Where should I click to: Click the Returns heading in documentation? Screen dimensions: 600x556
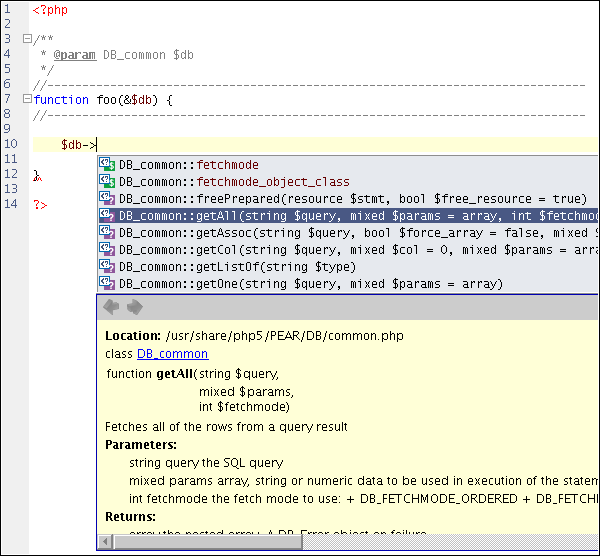tap(130, 517)
